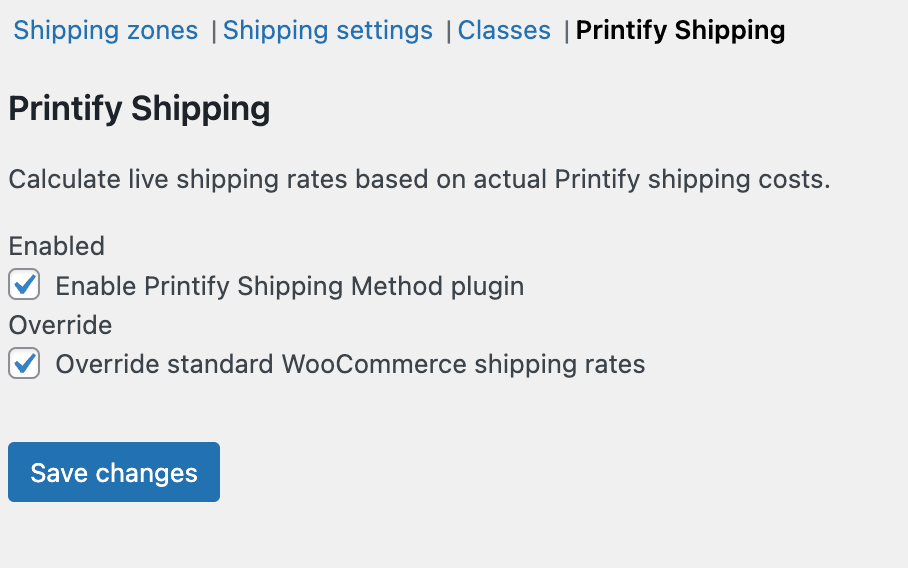Screen dimensions: 908x568
Task: Click the live shipping rates description text
Action: 419,181
